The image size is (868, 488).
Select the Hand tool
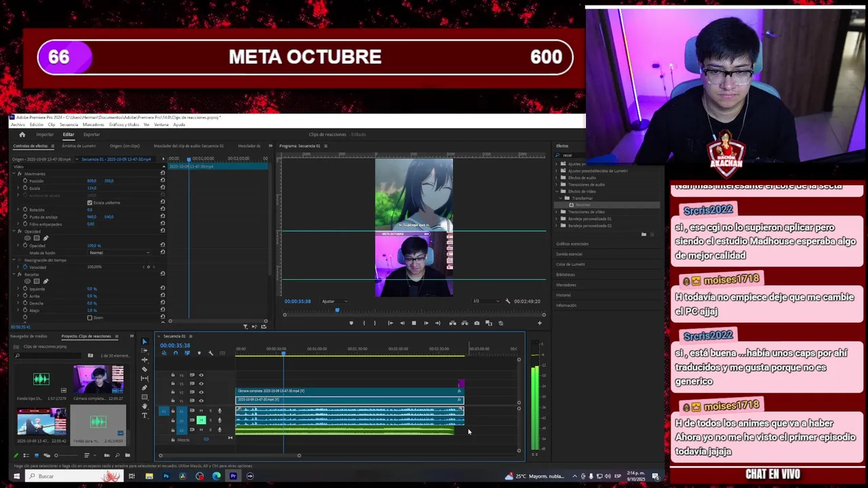pos(144,406)
